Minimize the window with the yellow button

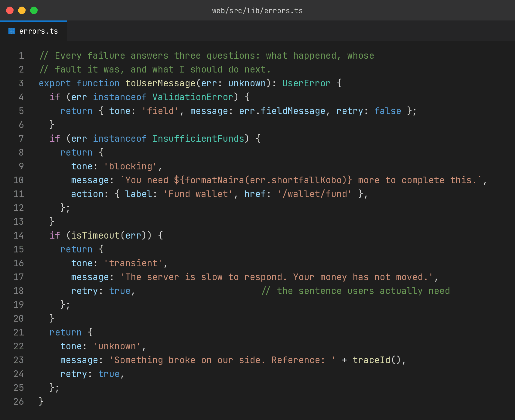22,11
